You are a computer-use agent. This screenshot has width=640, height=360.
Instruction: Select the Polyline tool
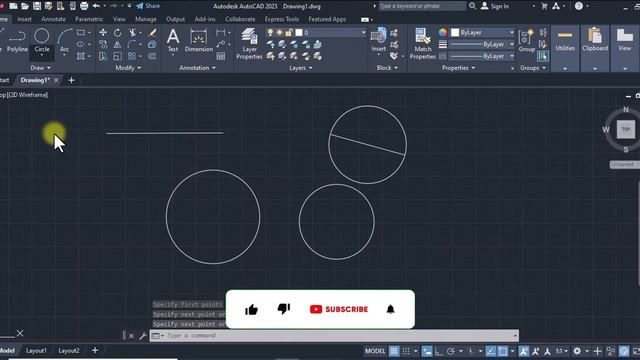pos(17,40)
